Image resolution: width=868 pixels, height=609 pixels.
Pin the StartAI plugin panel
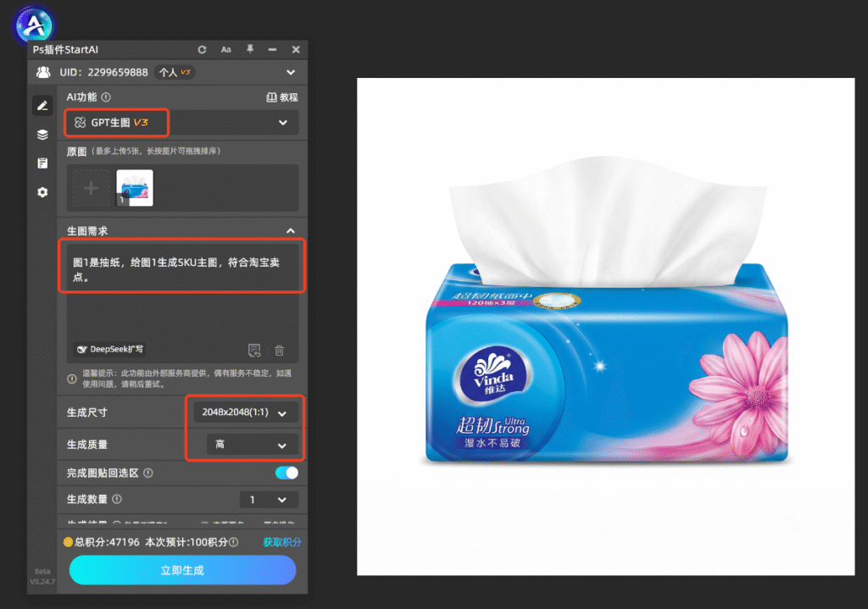[250, 49]
